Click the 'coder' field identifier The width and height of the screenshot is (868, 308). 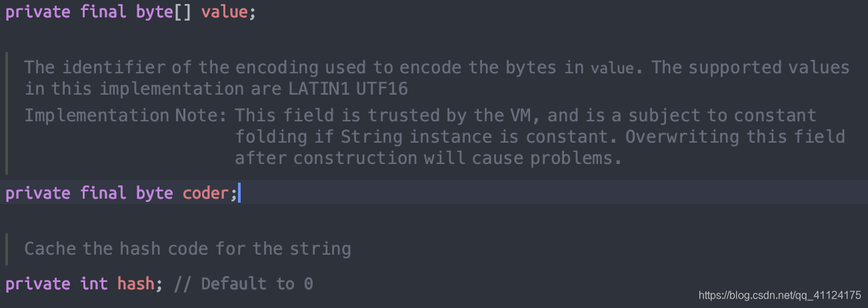click(205, 193)
